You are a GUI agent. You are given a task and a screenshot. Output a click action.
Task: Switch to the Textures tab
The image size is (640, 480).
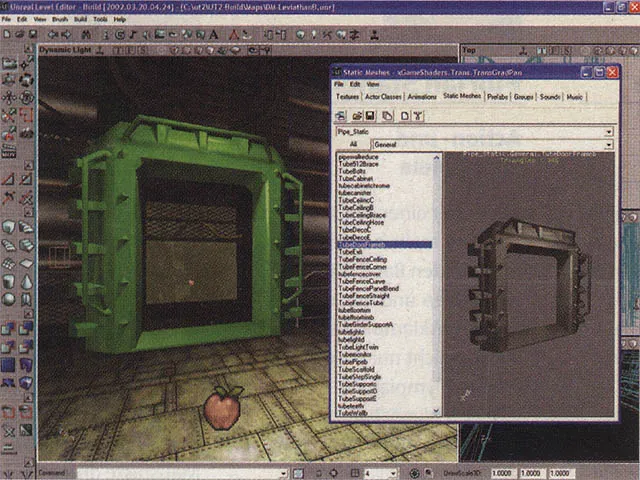coord(348,97)
